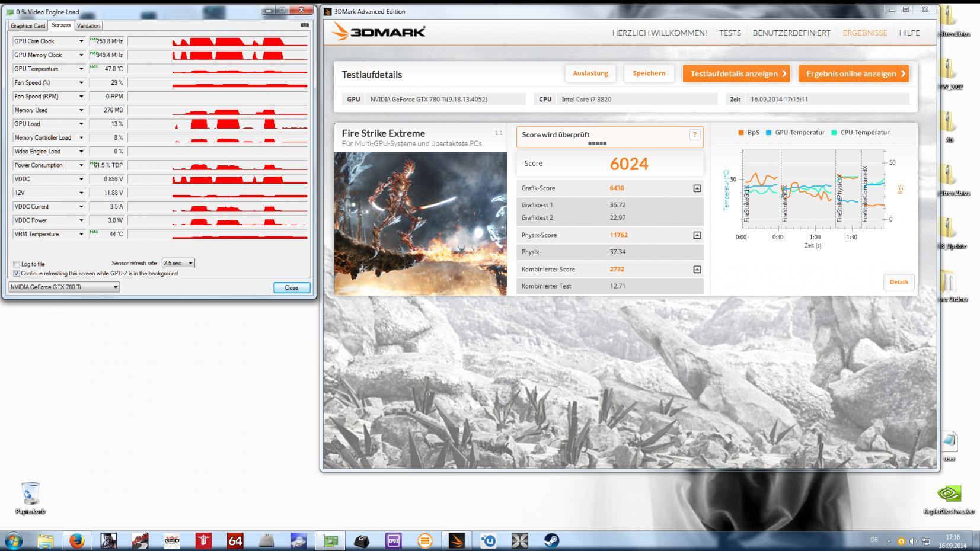Click the blue GPU-Temperatur legend swatch

(769, 133)
